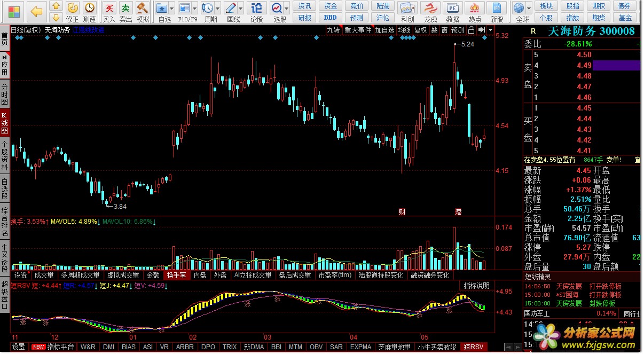Expand the 自选 dropdown arrow
Viewport: 644px width, 354px height.
[x=171, y=9]
